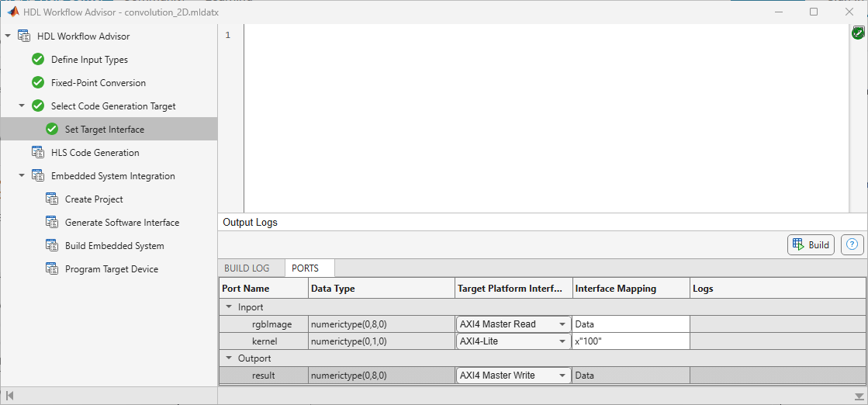The height and width of the screenshot is (405, 868).
Task: Click the rgbImage interface mapping Data field
Action: coord(631,324)
